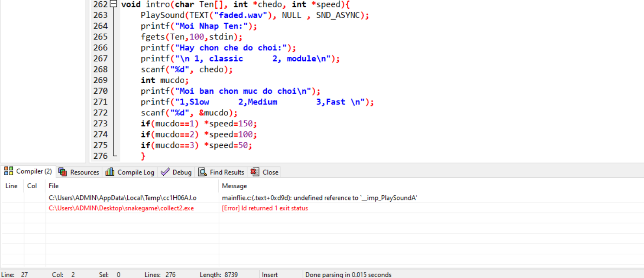Screen dimensions: 644x278
Task: Click the Col column header
Action: (x=32, y=186)
